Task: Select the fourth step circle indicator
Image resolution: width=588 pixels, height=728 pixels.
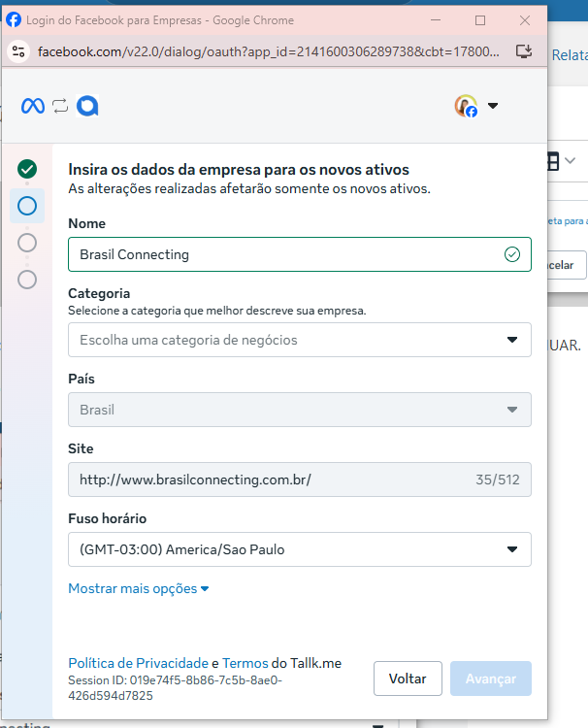Action: click(x=27, y=280)
